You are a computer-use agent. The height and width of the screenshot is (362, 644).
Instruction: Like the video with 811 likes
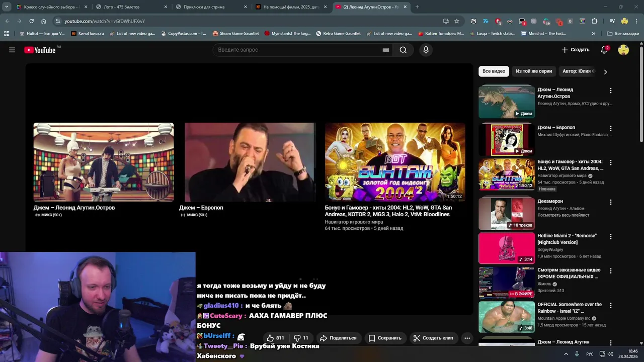[275, 338]
